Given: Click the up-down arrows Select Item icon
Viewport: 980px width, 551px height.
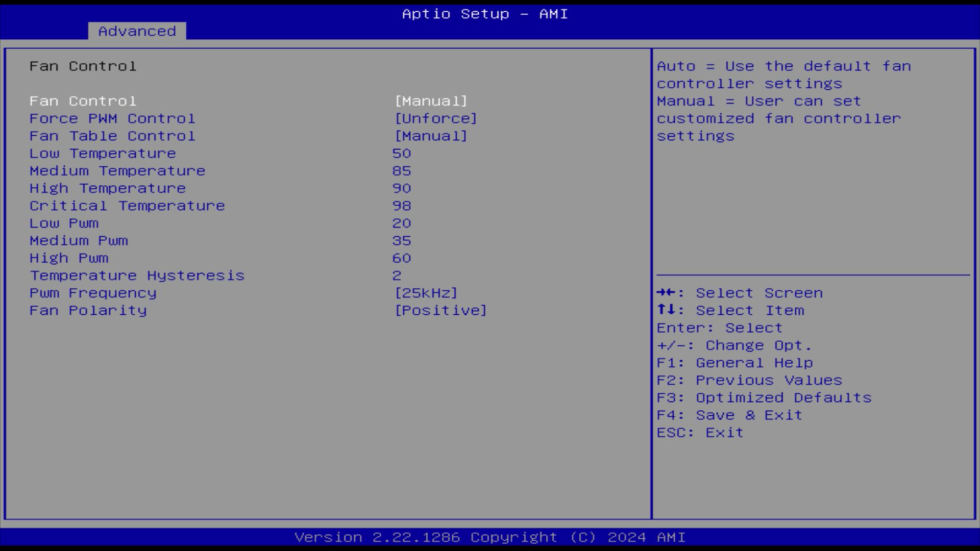Looking at the screenshot, I should pyautogui.click(x=667, y=310).
